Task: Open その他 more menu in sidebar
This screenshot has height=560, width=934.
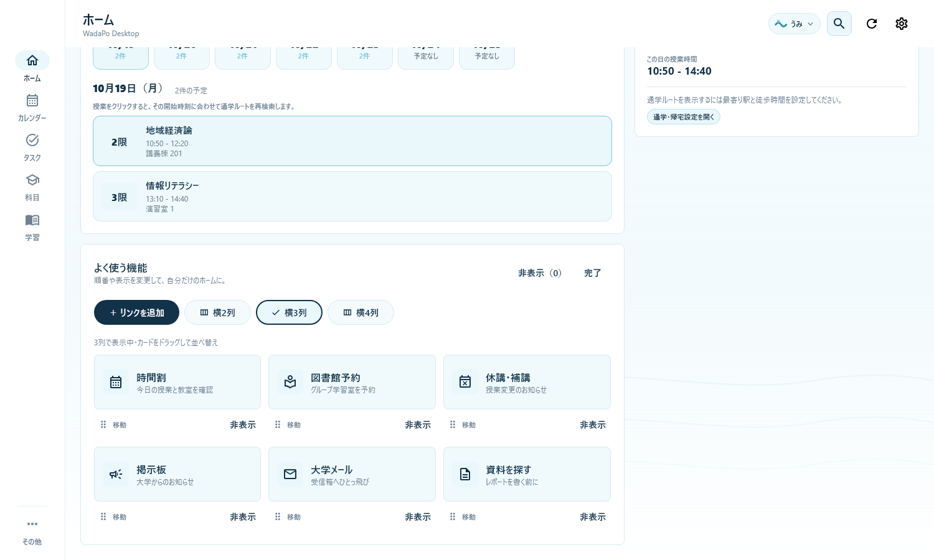Action: [x=32, y=532]
